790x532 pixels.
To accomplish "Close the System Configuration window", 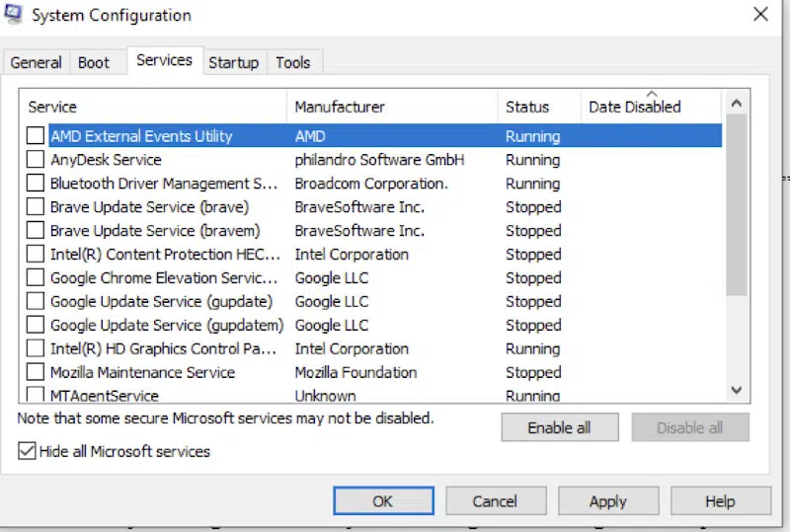I will (x=759, y=15).
